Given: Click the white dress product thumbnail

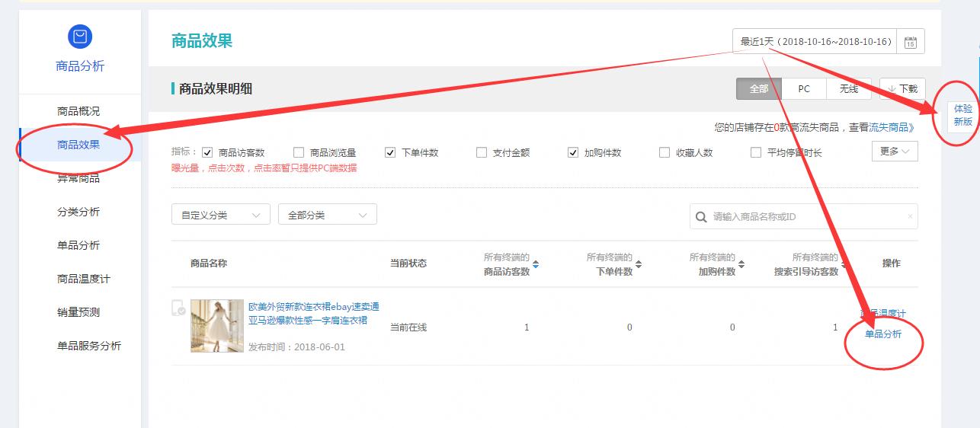Looking at the screenshot, I should pos(217,326).
